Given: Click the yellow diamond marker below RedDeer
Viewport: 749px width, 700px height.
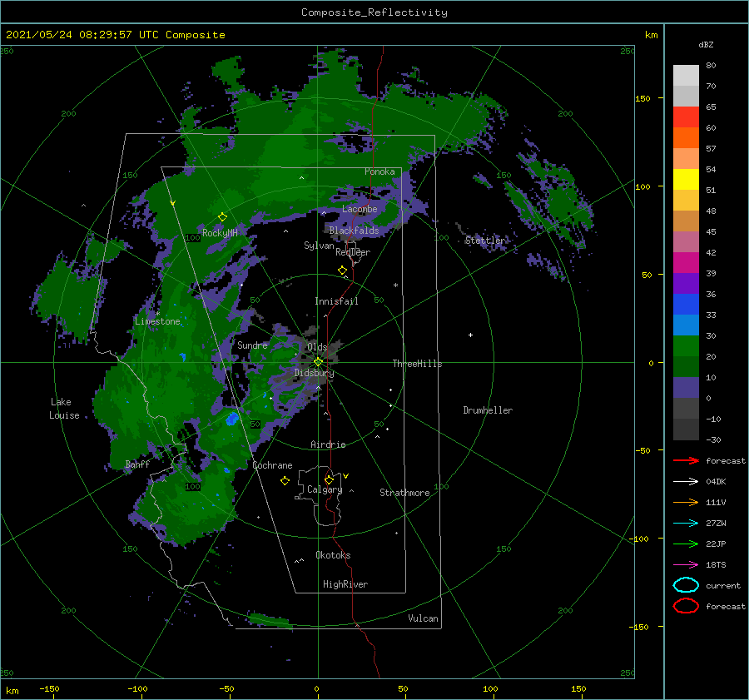Looking at the screenshot, I should click(x=343, y=271).
